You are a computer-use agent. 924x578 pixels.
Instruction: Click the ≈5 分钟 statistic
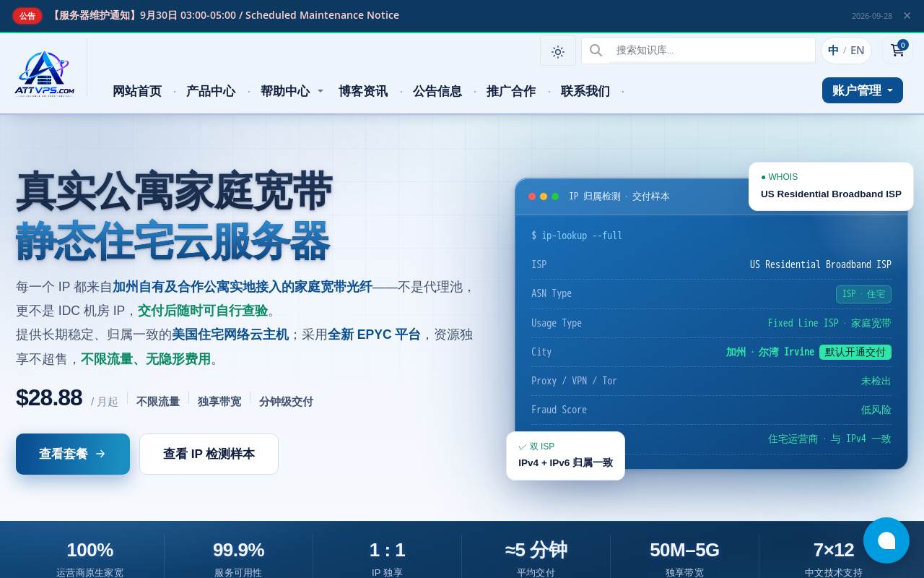point(536,550)
